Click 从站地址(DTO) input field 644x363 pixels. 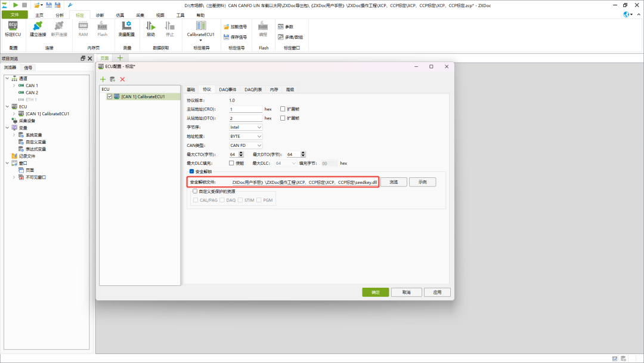click(245, 118)
